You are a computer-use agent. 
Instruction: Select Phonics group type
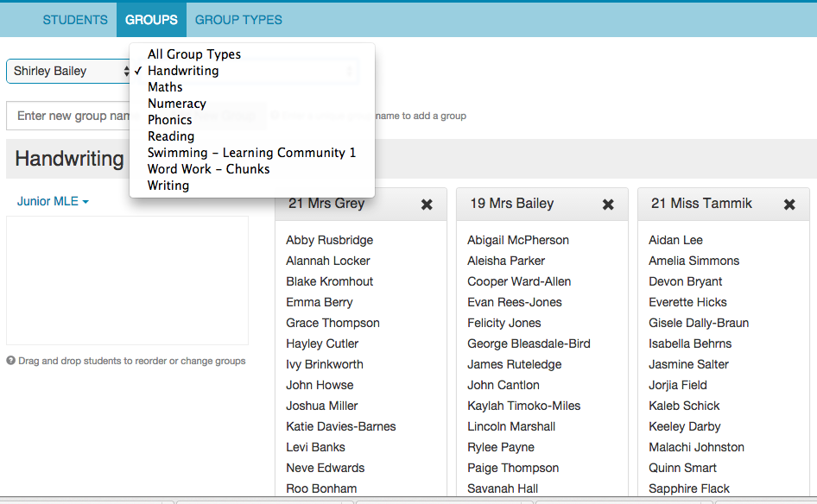pyautogui.click(x=170, y=120)
